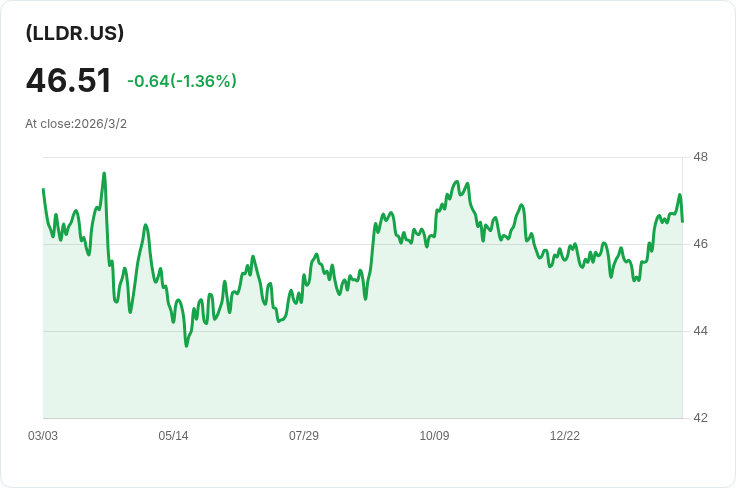Image resolution: width=736 pixels, height=488 pixels.
Task: Click the line's starting point at 03/03
Action: (x=43, y=189)
